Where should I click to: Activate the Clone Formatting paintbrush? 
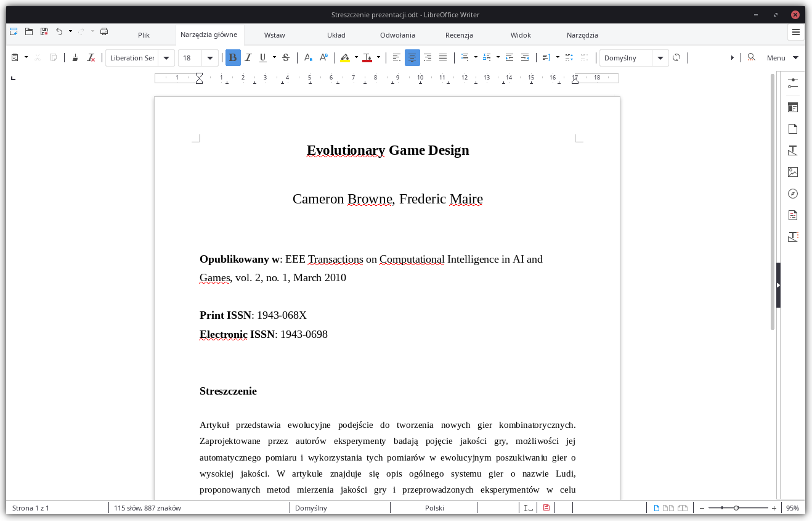point(75,57)
